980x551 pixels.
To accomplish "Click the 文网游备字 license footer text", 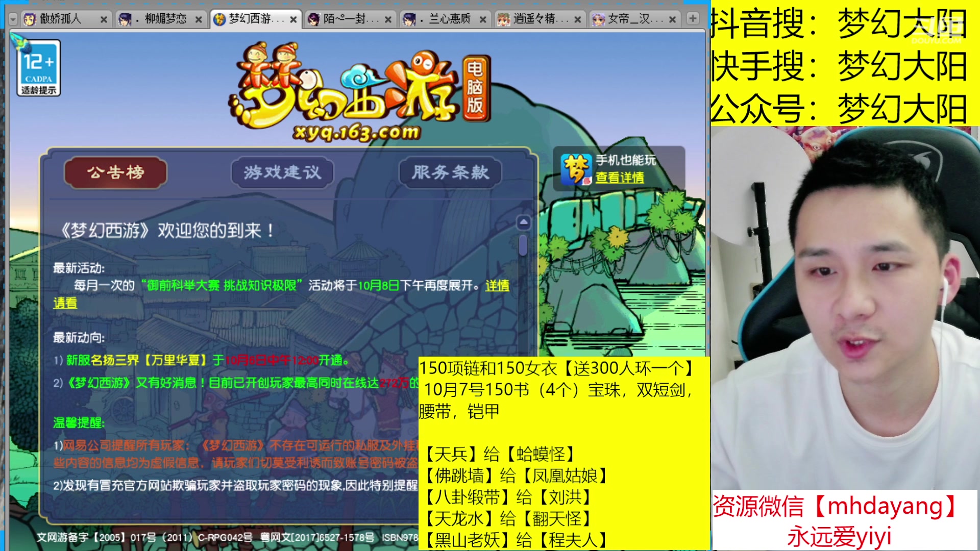I will [x=227, y=537].
